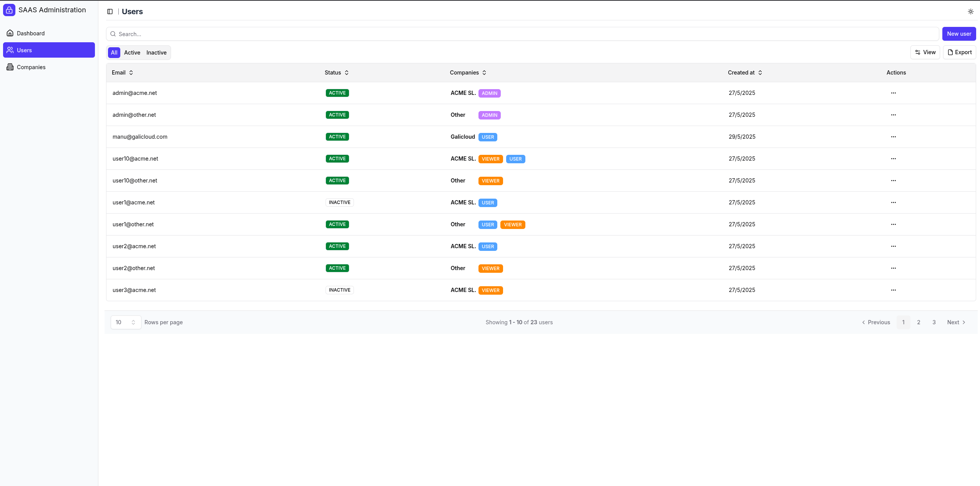This screenshot has width=980, height=486.
Task: Open actions menu for admin@other.net
Action: (x=894, y=115)
